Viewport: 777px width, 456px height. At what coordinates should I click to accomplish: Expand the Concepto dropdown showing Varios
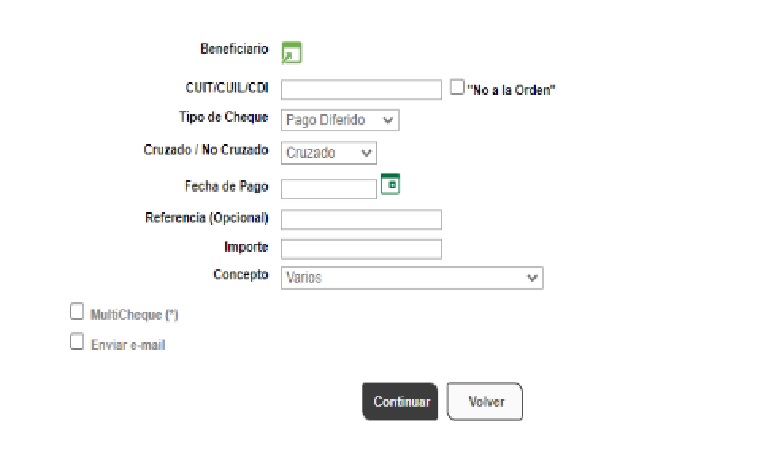tap(412, 278)
